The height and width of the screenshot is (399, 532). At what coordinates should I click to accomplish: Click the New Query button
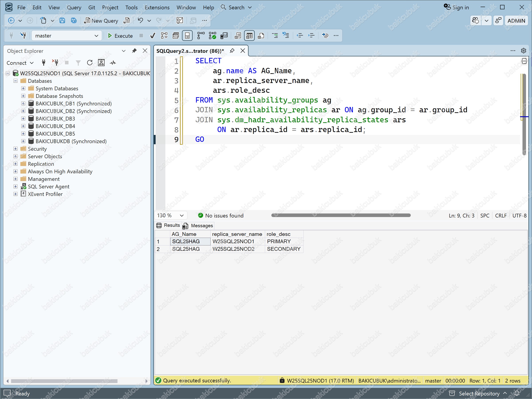101,21
